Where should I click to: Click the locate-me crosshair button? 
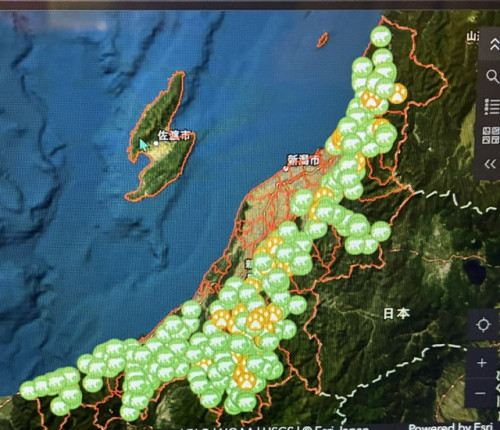pyautogui.click(x=483, y=325)
